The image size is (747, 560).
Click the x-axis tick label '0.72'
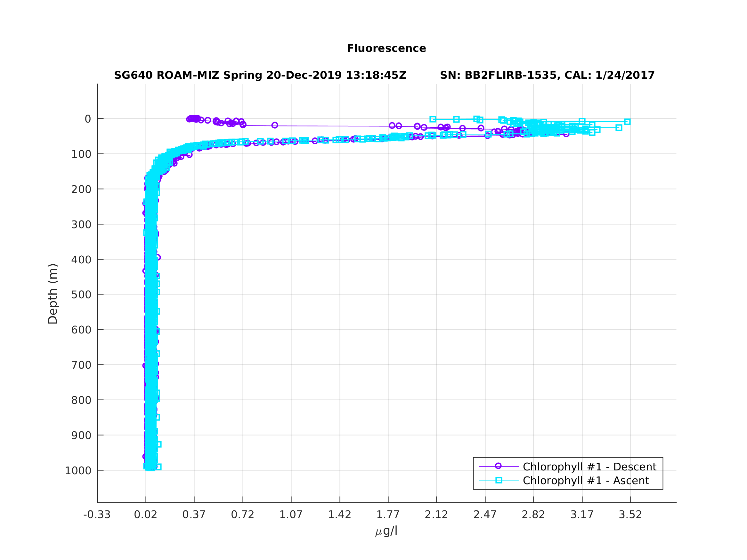[242, 515]
